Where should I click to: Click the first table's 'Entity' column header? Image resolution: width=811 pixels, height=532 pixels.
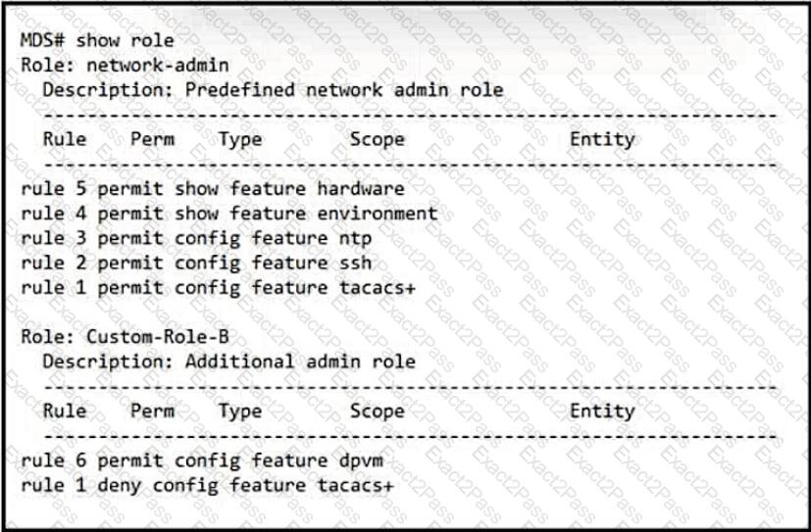pyautogui.click(x=602, y=140)
